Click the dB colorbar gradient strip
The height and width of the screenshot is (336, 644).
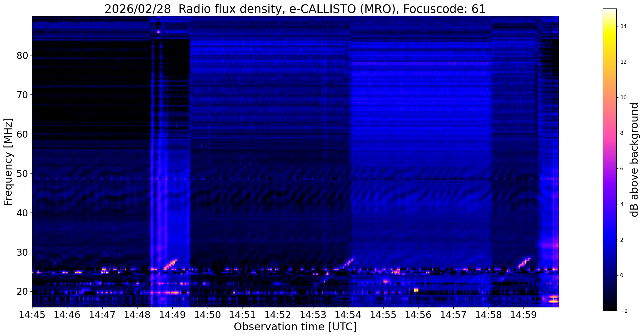pyautogui.click(x=609, y=160)
